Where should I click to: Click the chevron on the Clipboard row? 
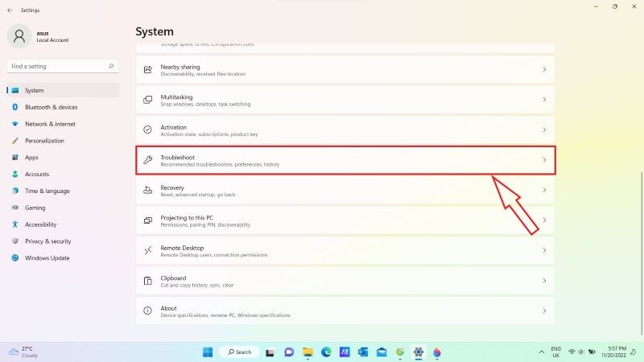[544, 281]
